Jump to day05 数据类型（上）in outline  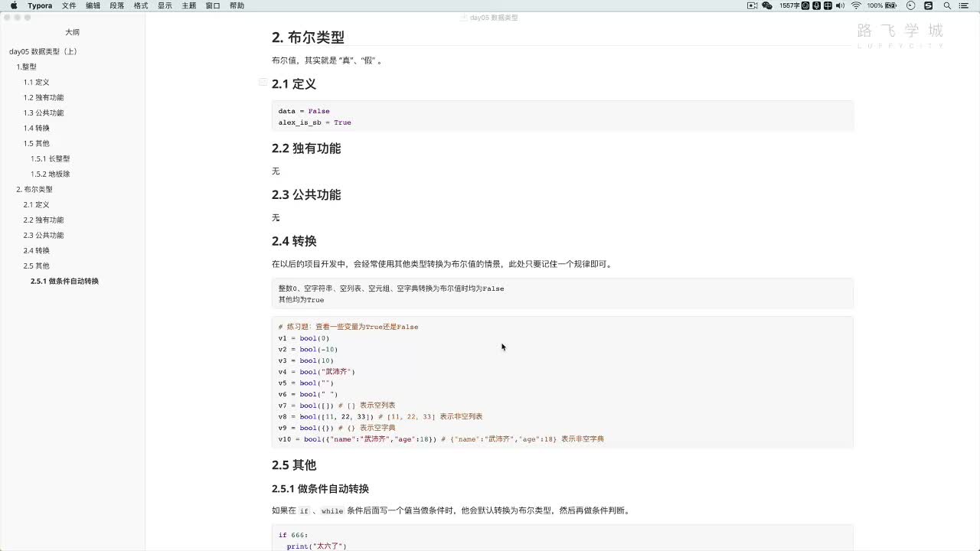(43, 51)
